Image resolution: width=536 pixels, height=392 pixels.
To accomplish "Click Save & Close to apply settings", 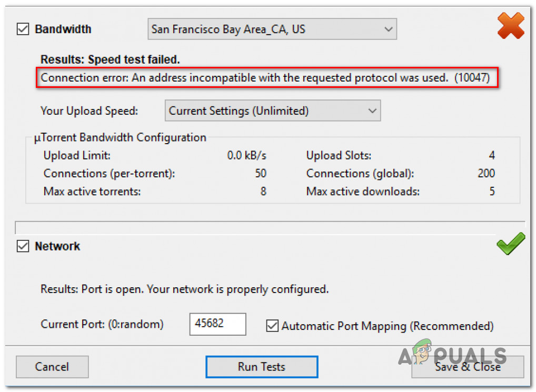I will click(x=468, y=367).
